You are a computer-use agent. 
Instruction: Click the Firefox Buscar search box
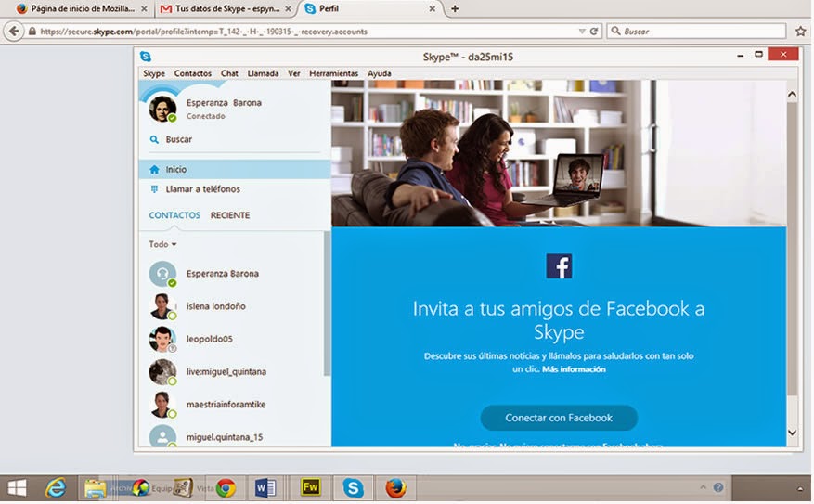pyautogui.click(x=695, y=32)
